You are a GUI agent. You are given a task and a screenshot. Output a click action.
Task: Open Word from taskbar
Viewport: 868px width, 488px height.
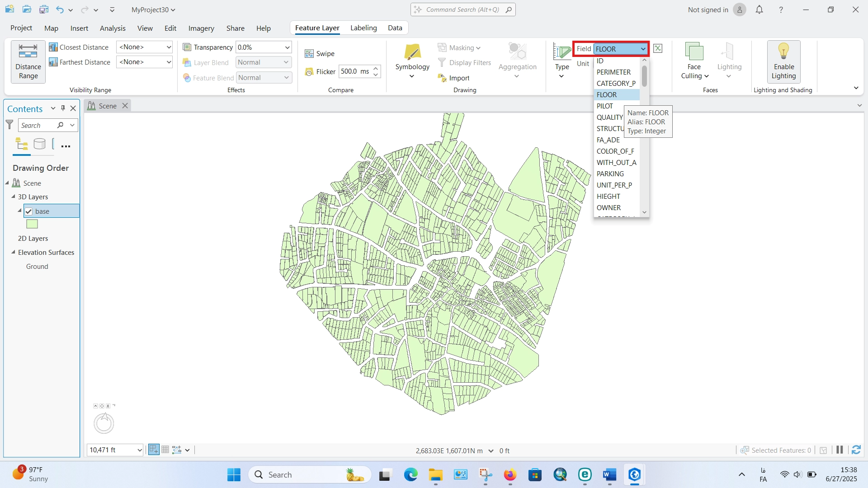pos(609,474)
